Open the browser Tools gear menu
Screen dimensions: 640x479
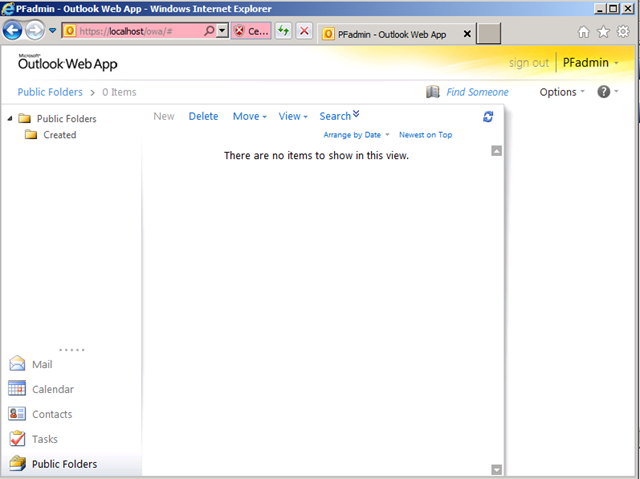623,31
